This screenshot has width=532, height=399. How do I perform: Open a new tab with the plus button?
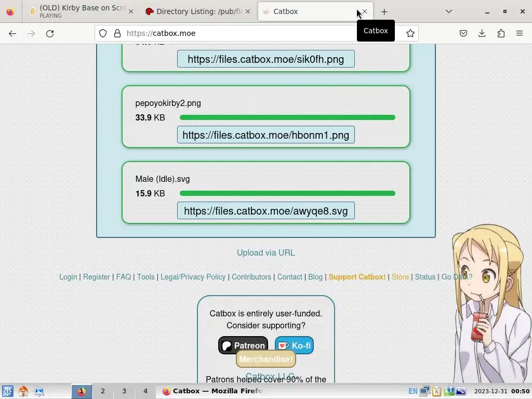coord(384,12)
